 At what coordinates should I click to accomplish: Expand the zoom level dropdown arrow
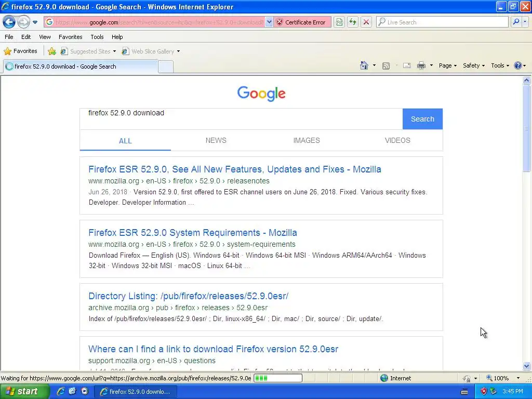point(518,378)
